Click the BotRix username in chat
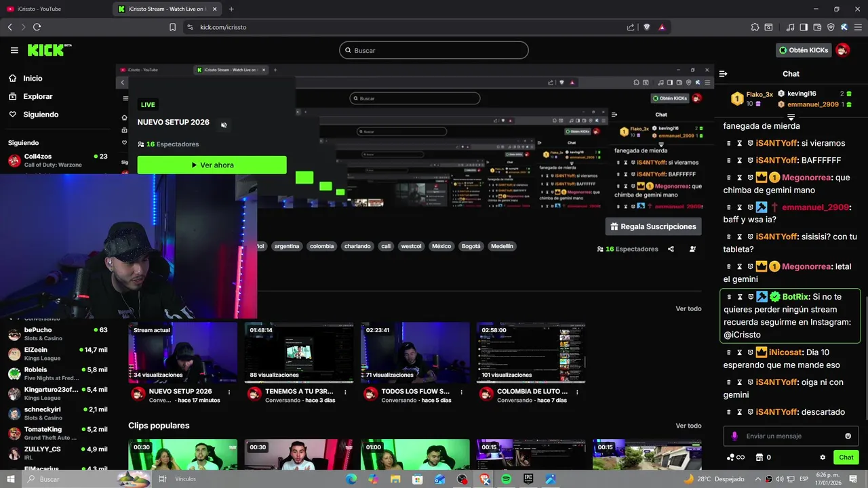The image size is (868, 488). [x=795, y=297]
